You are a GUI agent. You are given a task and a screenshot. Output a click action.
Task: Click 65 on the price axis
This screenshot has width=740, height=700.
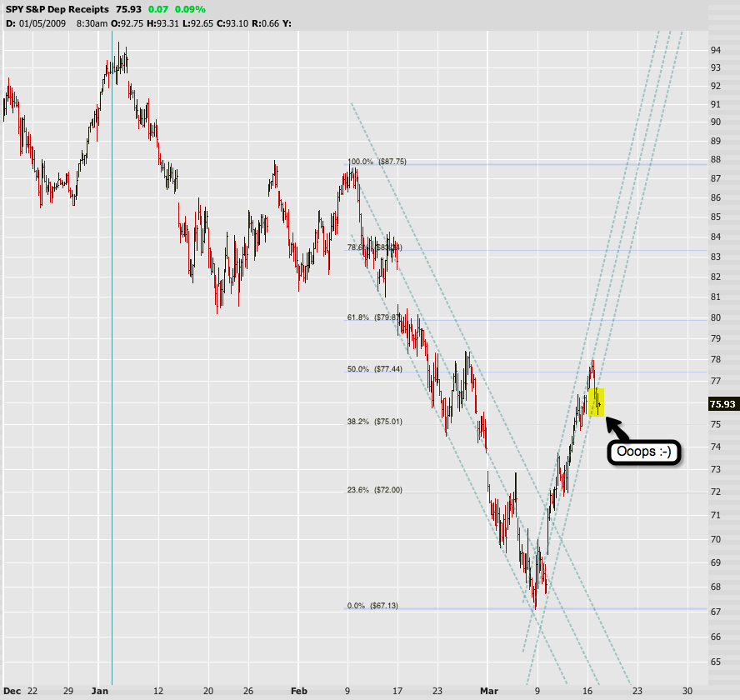click(716, 662)
